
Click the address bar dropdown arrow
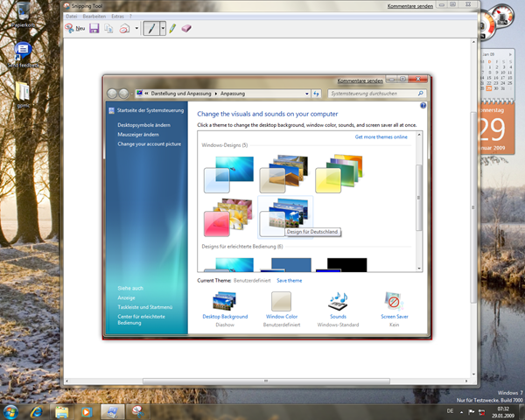(x=307, y=94)
